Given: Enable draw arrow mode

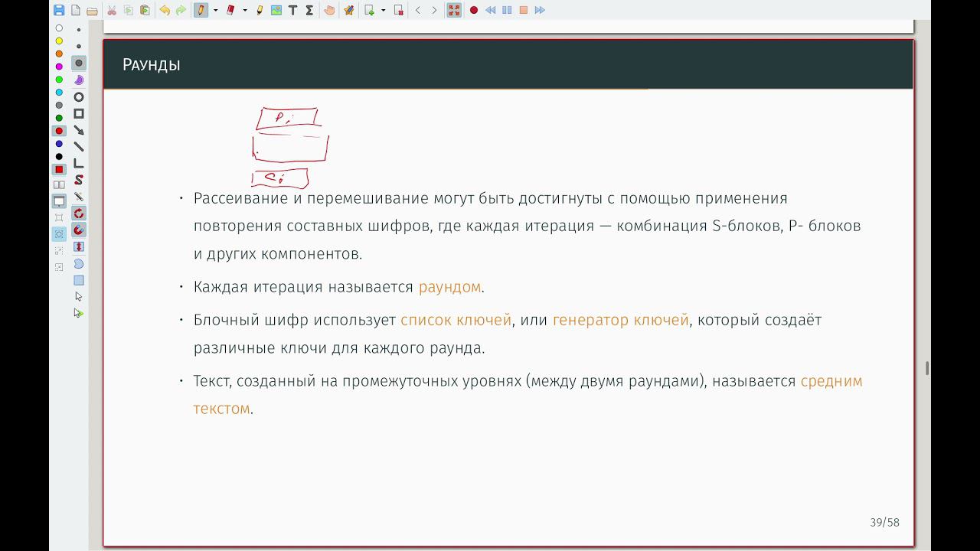Looking at the screenshot, I should pyautogui.click(x=79, y=130).
